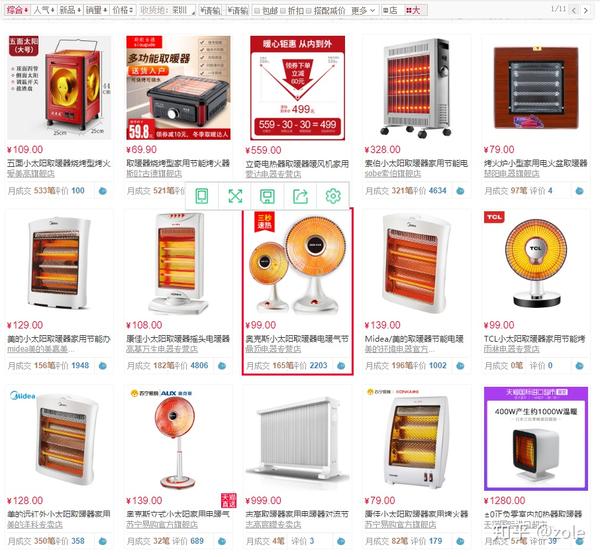The width and height of the screenshot is (600, 557).
Task: Go to previous results page arrow
Action: point(573,11)
